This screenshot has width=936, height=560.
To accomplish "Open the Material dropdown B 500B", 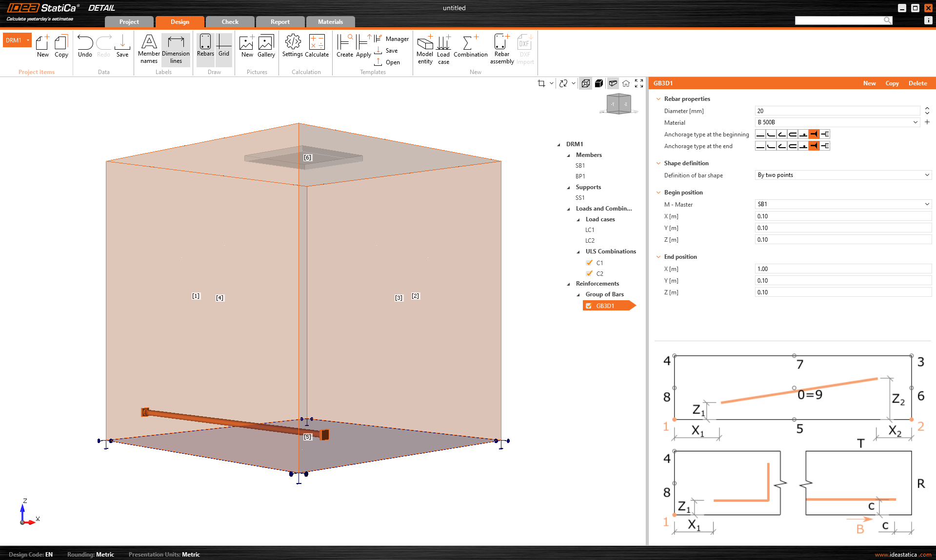I will tap(837, 122).
